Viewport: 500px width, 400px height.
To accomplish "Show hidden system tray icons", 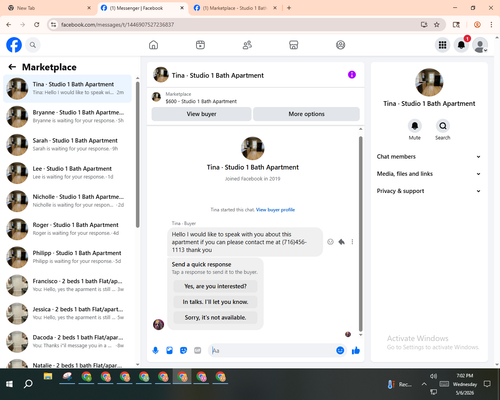I will [x=424, y=384].
